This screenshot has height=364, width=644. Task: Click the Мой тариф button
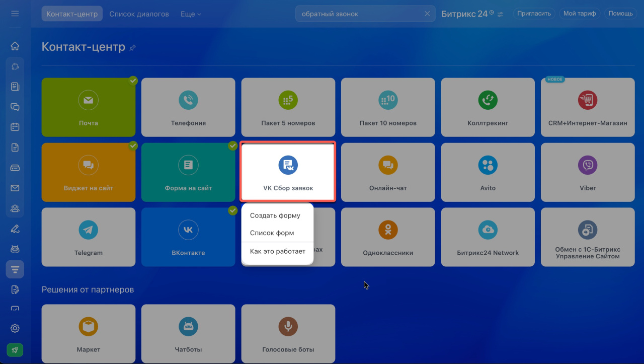click(x=580, y=14)
